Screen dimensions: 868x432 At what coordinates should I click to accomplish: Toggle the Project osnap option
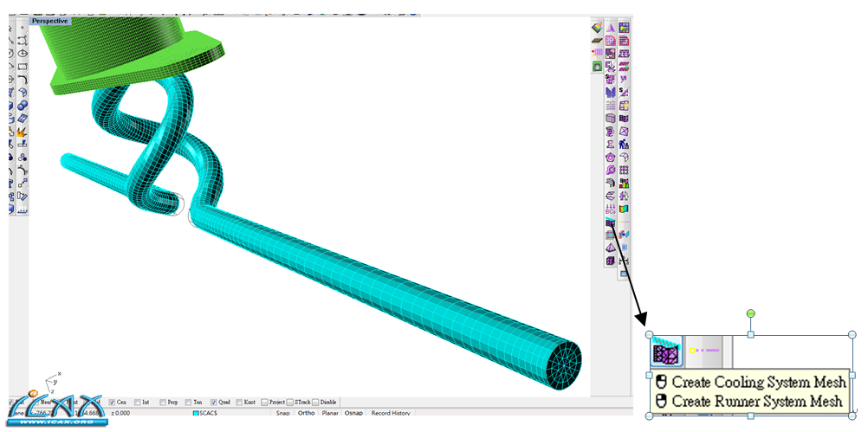[265, 402]
